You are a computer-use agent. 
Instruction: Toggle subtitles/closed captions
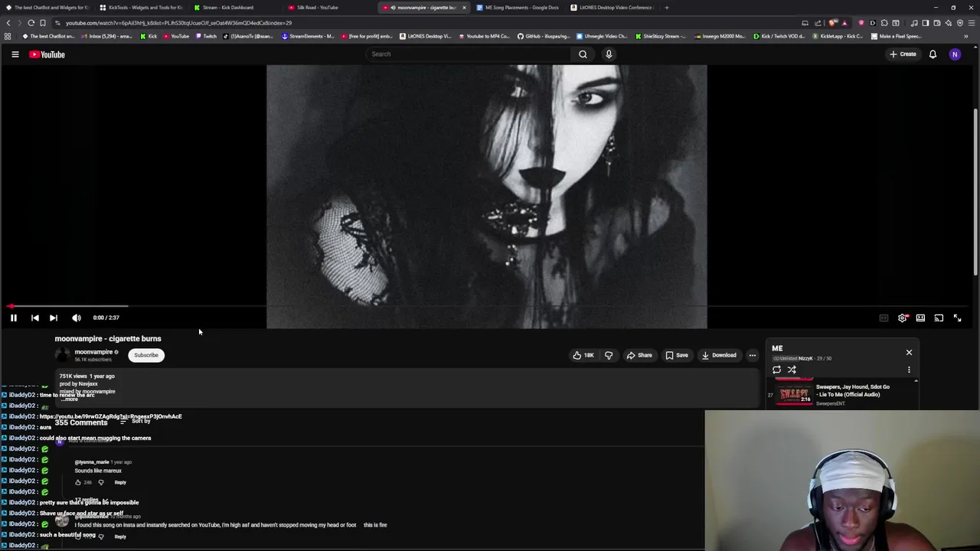click(x=884, y=318)
